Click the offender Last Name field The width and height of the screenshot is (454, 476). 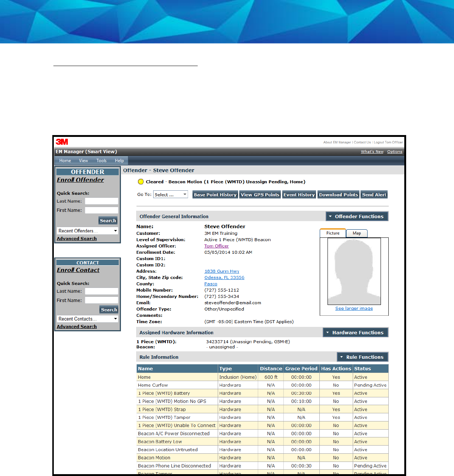coord(102,201)
